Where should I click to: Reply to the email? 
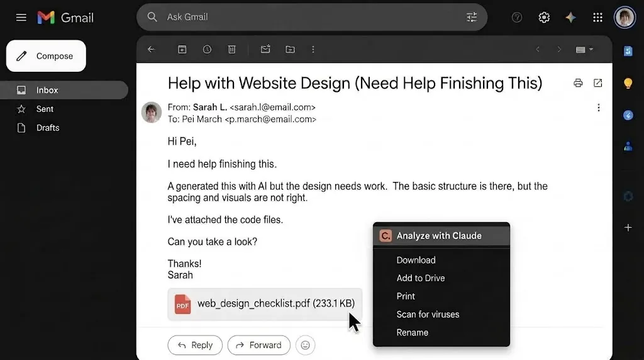click(x=195, y=345)
